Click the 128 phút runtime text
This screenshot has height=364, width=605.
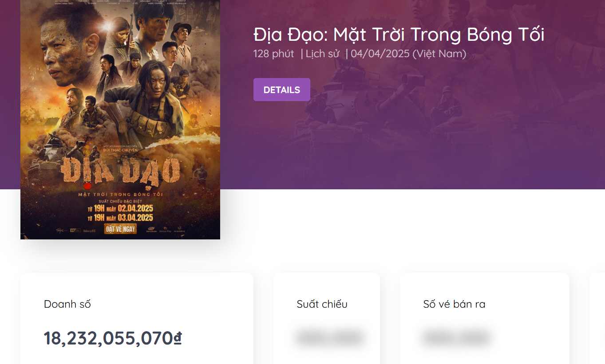coord(273,54)
